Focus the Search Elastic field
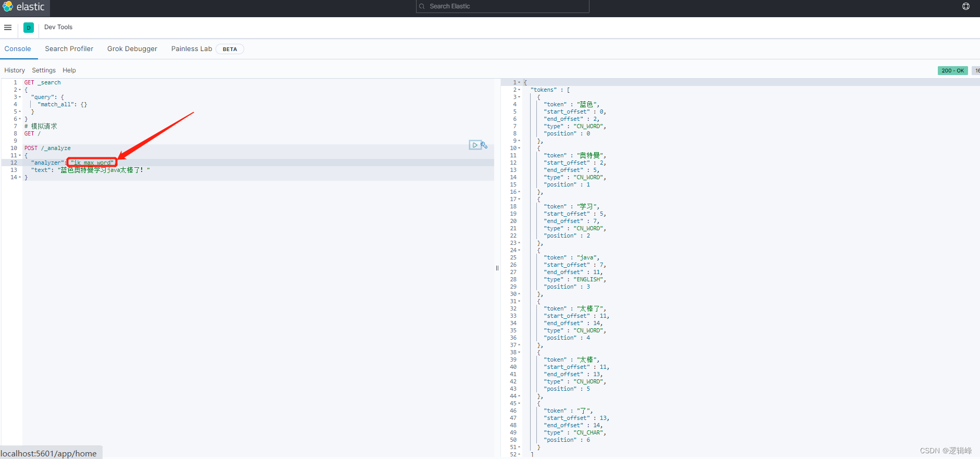Screen dimensions: 980x459 point(502,6)
